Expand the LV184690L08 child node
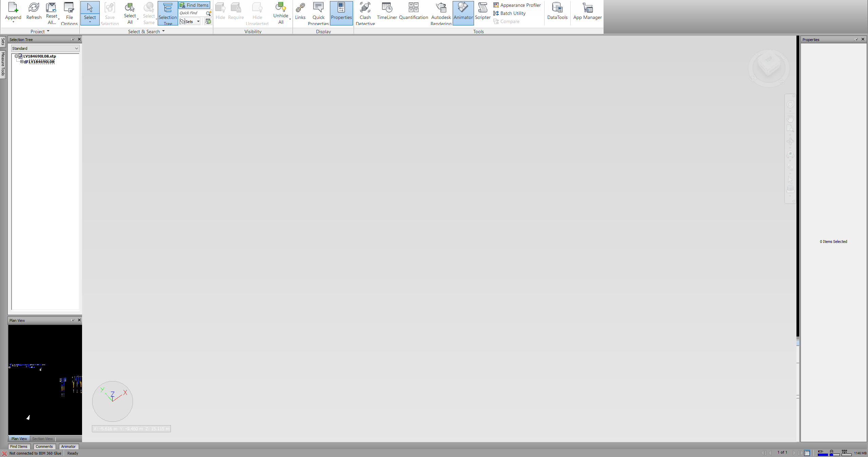The width and height of the screenshot is (868, 457). point(22,62)
